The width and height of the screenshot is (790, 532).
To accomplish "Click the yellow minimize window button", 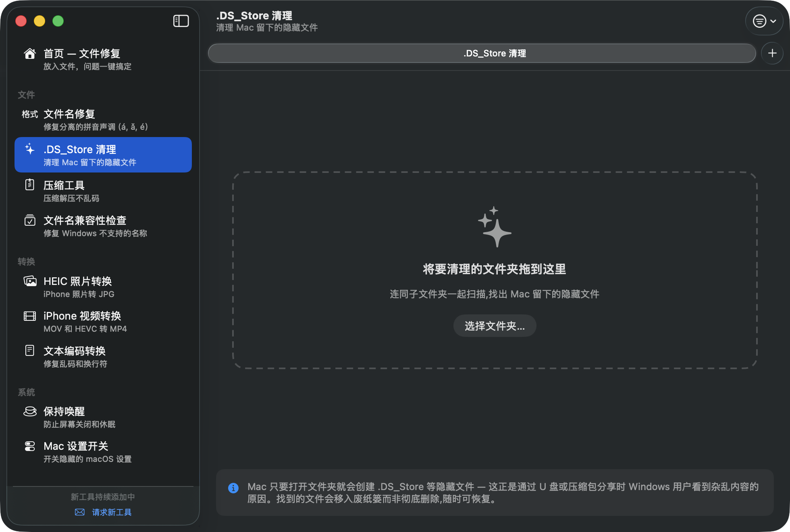I will tap(39, 21).
